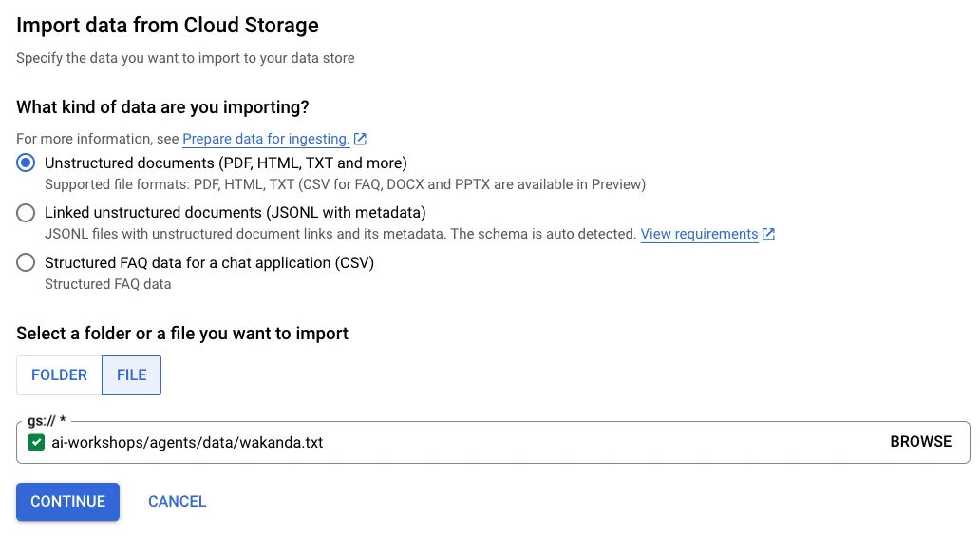Click "Select a folder or a file" heading

pyautogui.click(x=182, y=334)
